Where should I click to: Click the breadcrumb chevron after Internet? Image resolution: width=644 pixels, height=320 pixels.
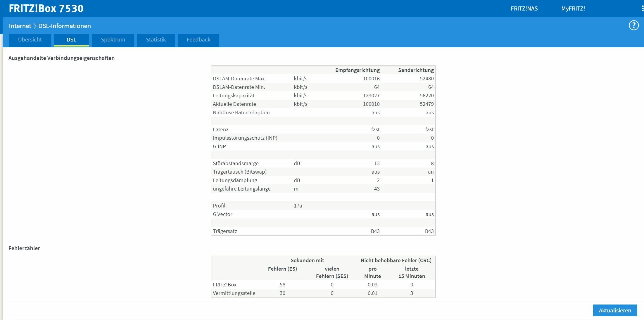click(x=35, y=26)
